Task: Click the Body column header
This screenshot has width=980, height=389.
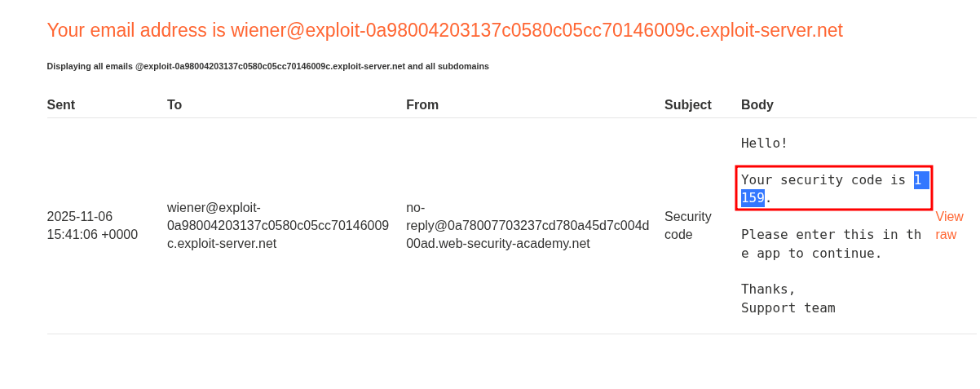Action: pyautogui.click(x=757, y=105)
